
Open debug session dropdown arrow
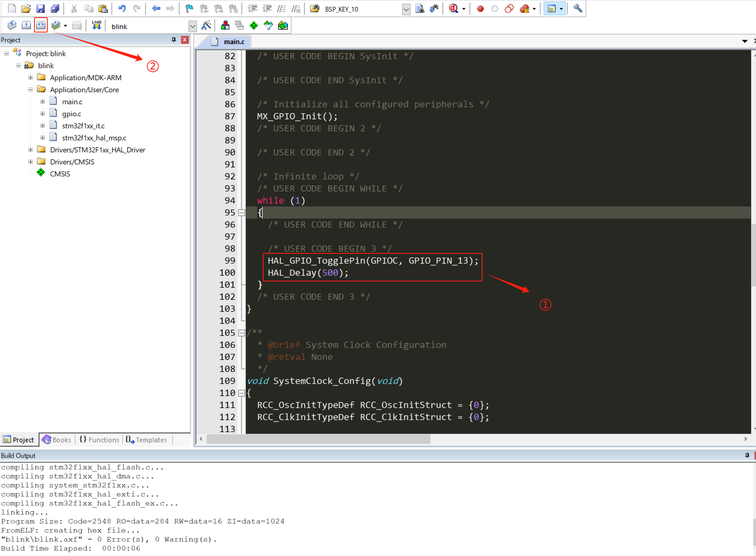coord(464,9)
